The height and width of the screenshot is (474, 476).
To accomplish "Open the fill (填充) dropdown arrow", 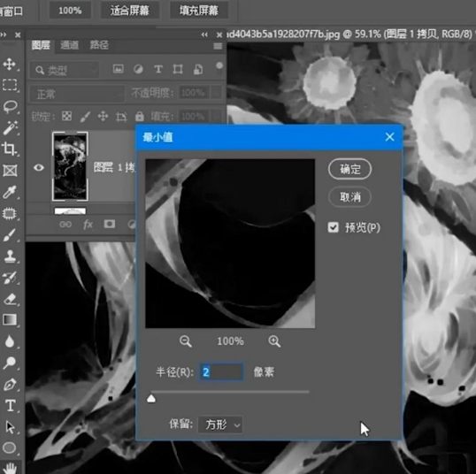I will [x=217, y=116].
